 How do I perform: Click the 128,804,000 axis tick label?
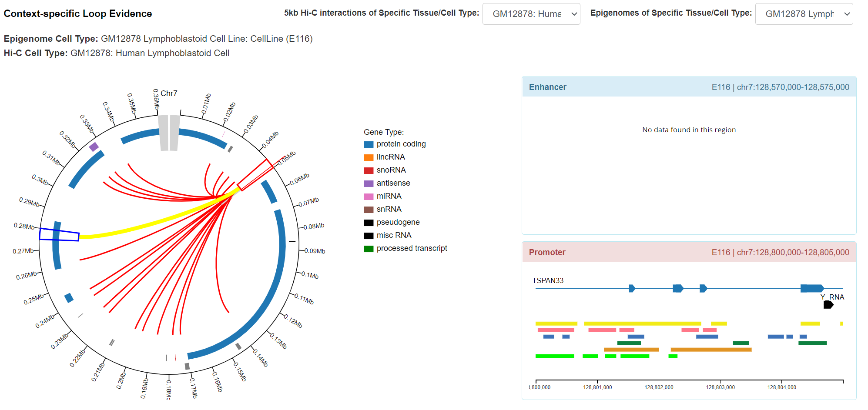[x=781, y=387]
